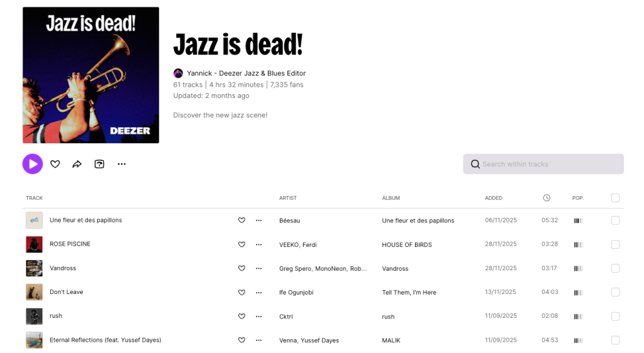Like the track ROSE PISCINE
The width and height of the screenshot is (644, 353).
click(241, 244)
